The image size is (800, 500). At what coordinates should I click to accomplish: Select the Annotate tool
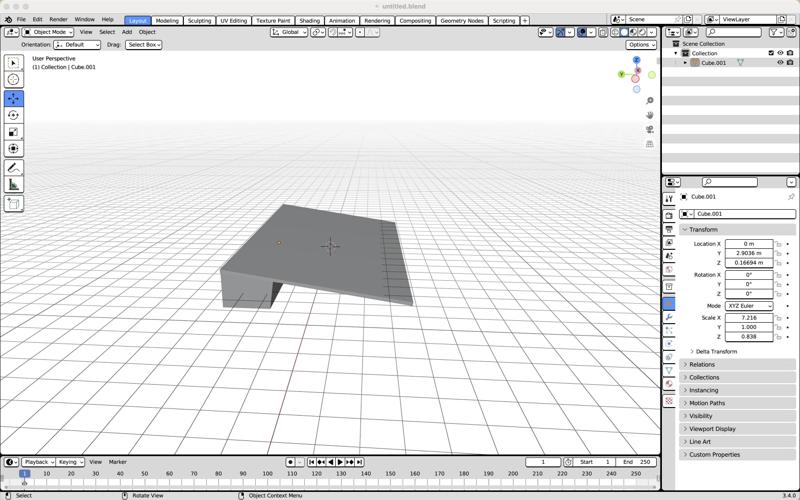tap(14, 167)
